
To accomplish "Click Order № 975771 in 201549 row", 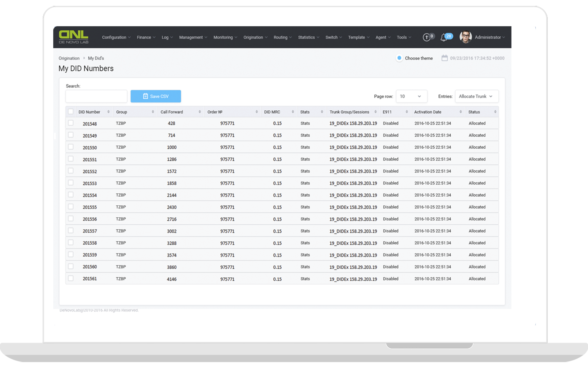I will [228, 135].
